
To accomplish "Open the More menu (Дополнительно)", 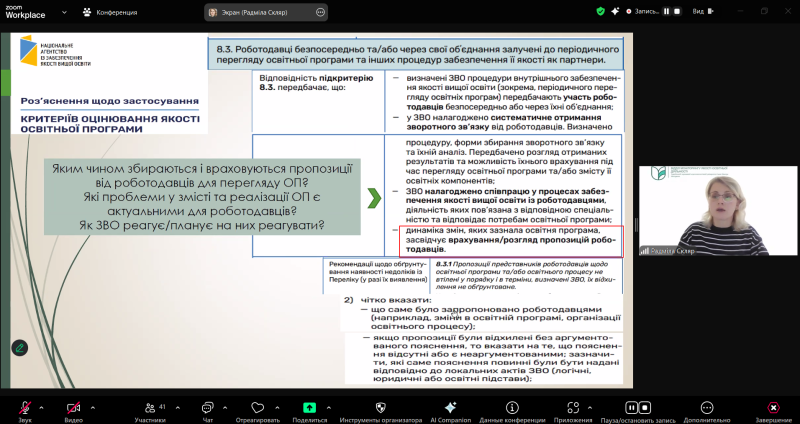I will pos(707,411).
